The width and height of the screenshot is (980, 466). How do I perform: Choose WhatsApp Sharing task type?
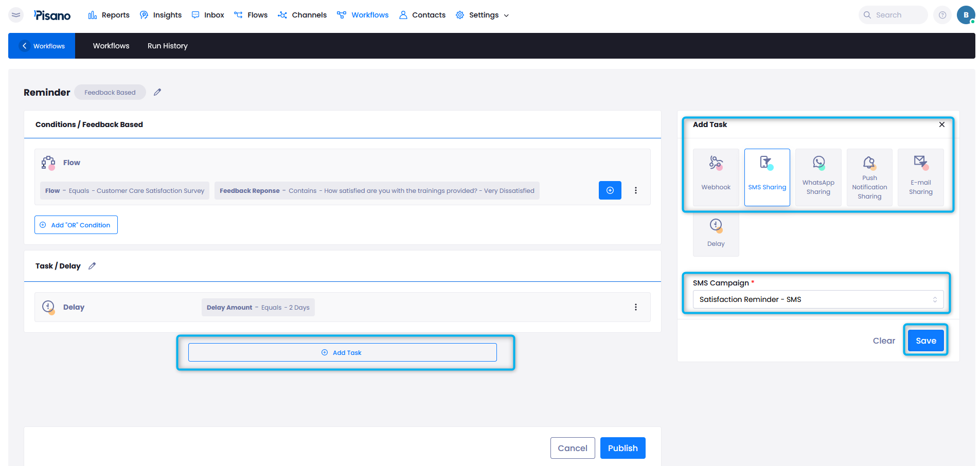818,177
